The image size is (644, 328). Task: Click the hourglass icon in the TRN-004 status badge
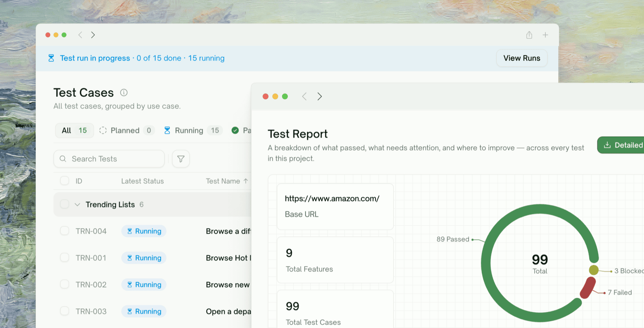coord(130,231)
